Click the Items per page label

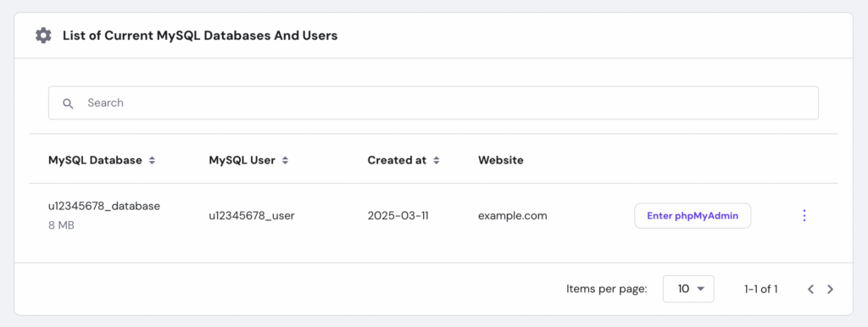pyautogui.click(x=607, y=289)
